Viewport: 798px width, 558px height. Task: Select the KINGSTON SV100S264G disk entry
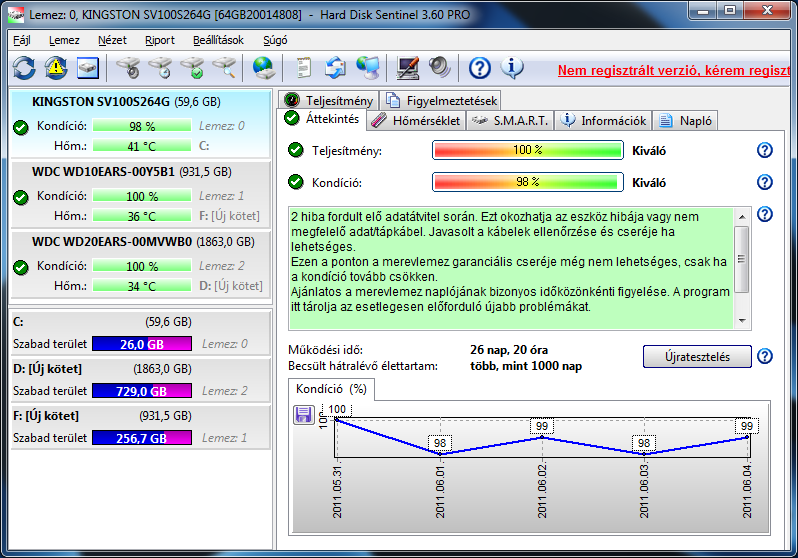(140, 124)
